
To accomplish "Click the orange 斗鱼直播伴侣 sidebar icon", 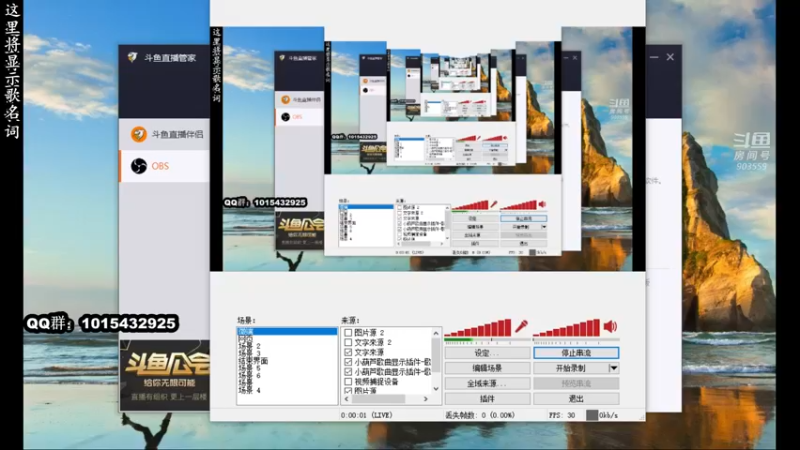I will point(138,134).
